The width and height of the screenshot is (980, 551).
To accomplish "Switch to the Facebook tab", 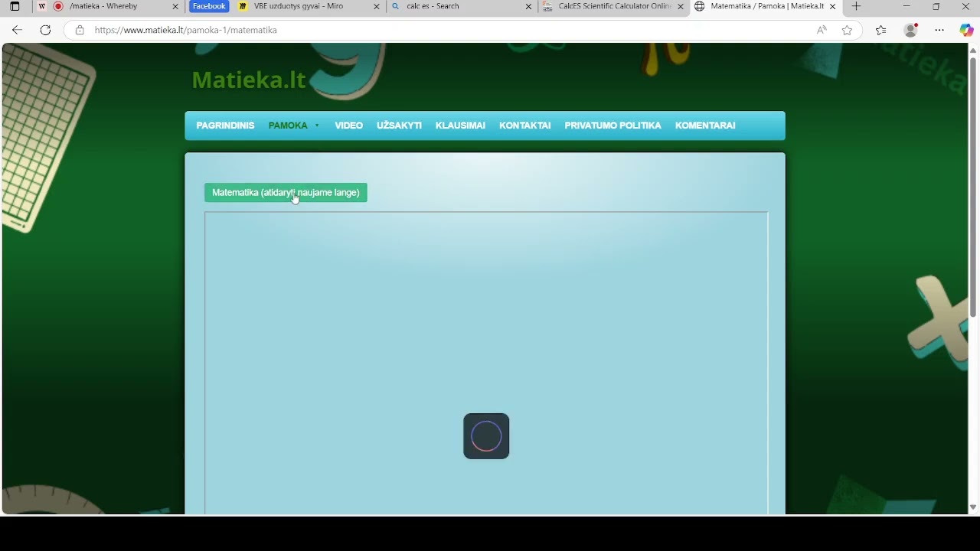I will click(209, 6).
